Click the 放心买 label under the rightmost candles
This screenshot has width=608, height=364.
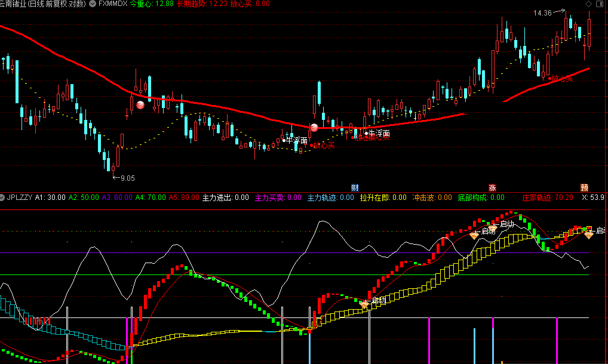(562, 79)
